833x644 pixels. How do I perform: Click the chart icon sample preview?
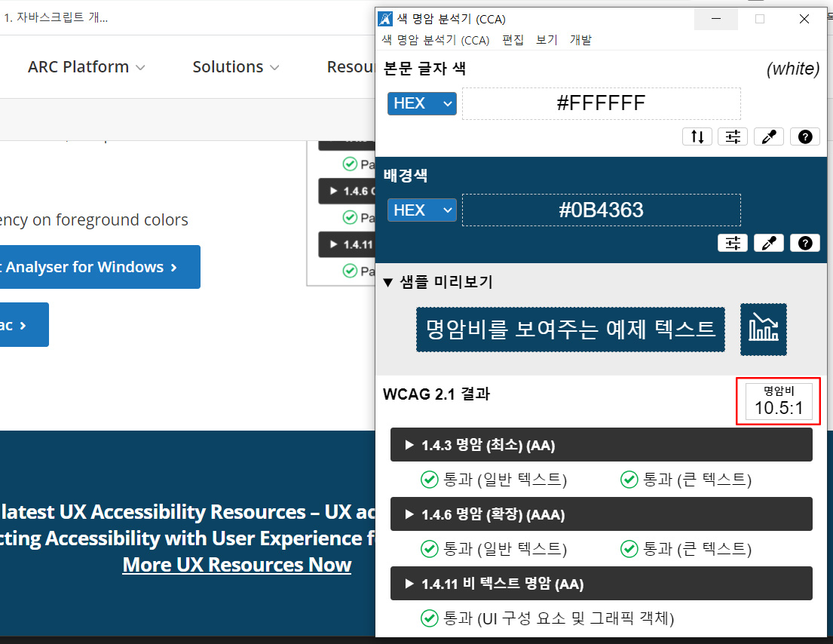(763, 330)
